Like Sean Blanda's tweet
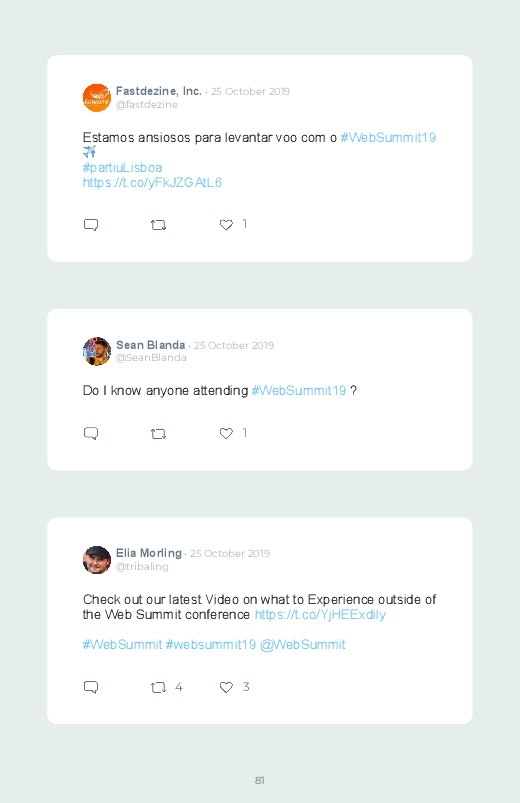Screen dimensions: 520x803 click(226, 433)
